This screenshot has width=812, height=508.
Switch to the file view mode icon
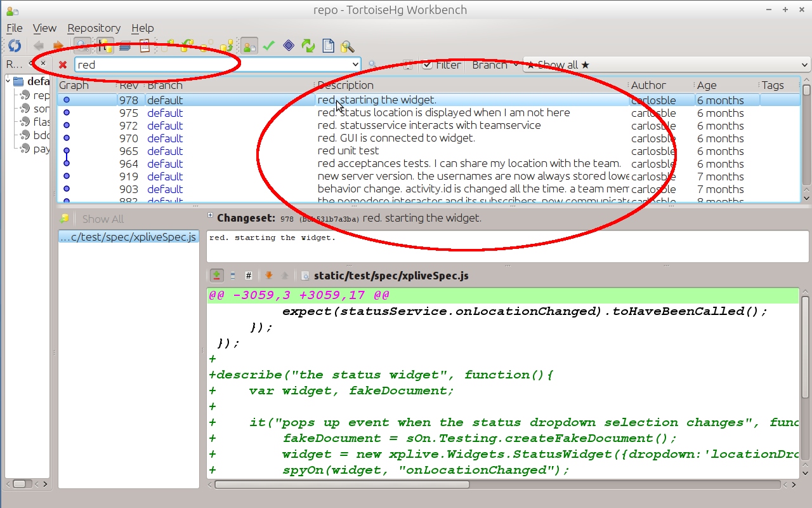[233, 276]
